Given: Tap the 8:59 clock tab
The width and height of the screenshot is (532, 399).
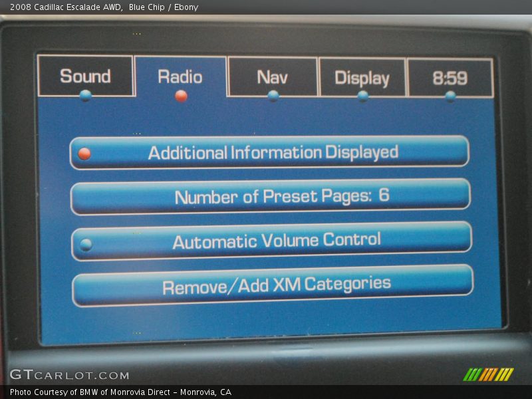Looking at the screenshot, I should 450,78.
